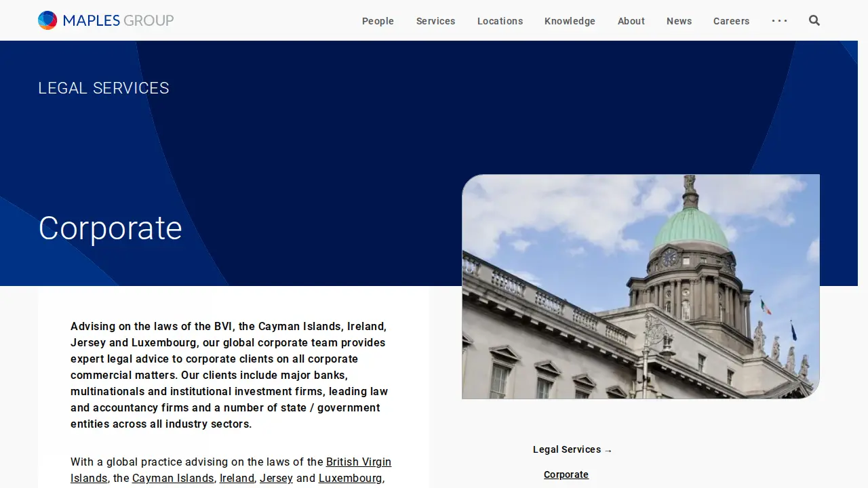Open the Services menu

[435, 21]
